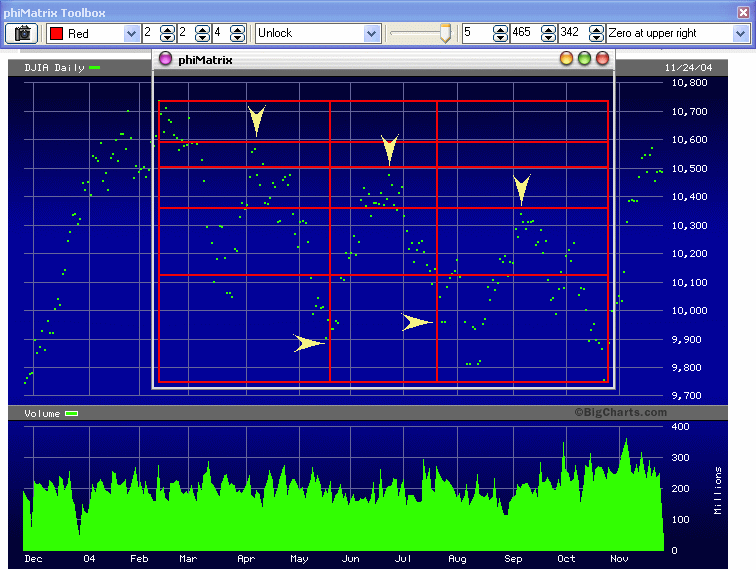Click the Volume panel label
The image size is (756, 570).
point(42,413)
